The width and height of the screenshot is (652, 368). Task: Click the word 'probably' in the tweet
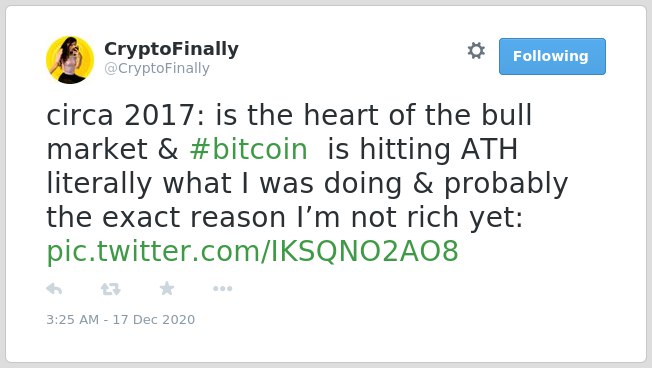click(x=506, y=183)
